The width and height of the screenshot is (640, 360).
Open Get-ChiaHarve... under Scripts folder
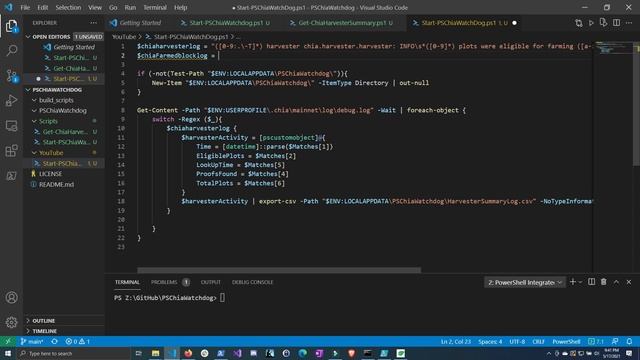pos(64,132)
